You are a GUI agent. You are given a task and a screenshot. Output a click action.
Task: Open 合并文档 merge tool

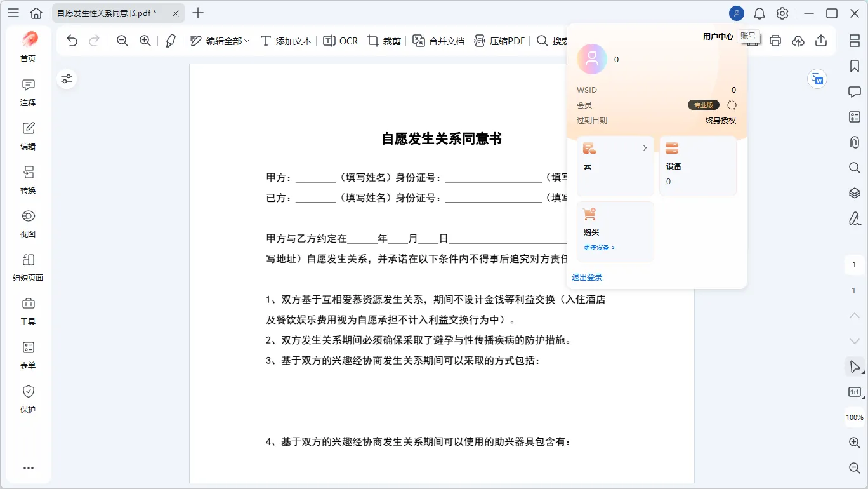tap(438, 41)
